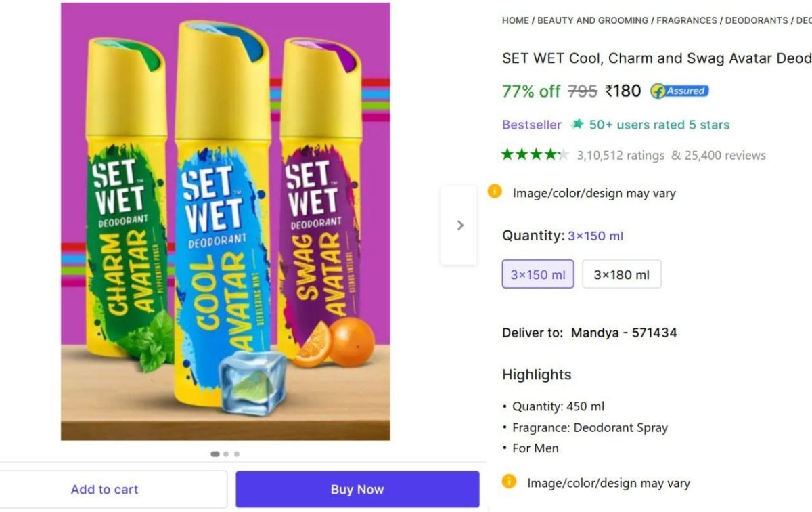Click the Buy Now button
Screen dimensions: 812x512
[x=357, y=488]
